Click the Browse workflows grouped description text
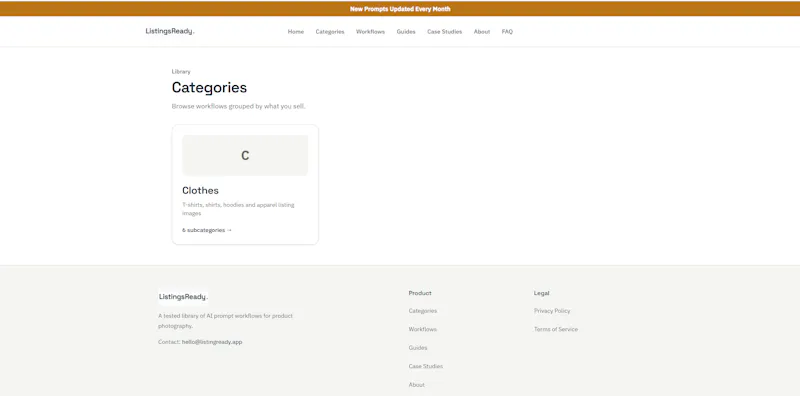800x396 pixels. (239, 107)
